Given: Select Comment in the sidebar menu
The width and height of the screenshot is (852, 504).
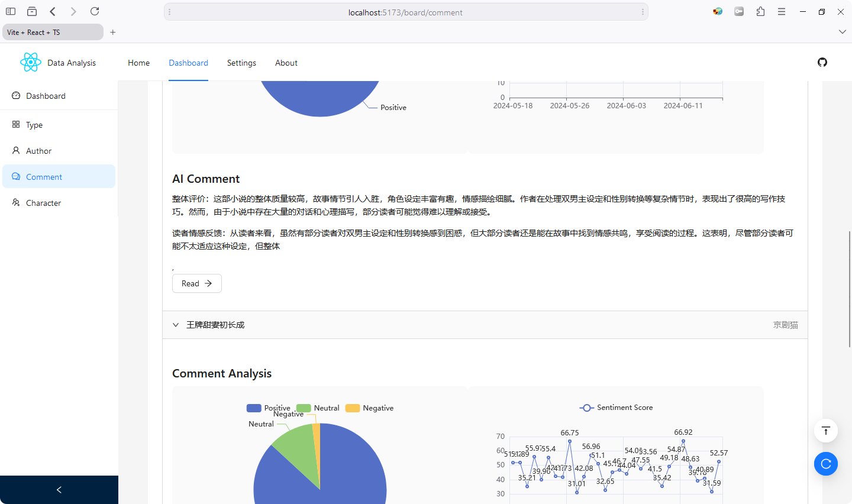Looking at the screenshot, I should click(59, 177).
